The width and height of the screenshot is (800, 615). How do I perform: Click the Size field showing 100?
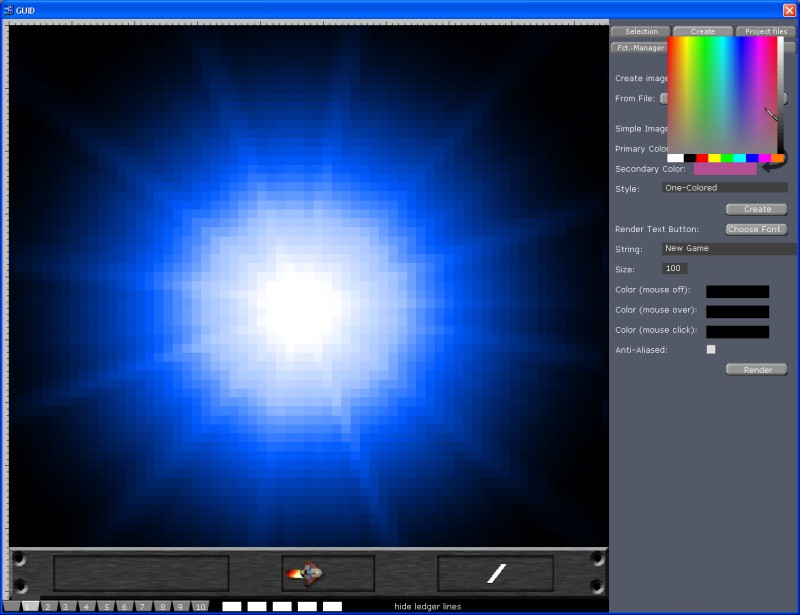pos(674,268)
